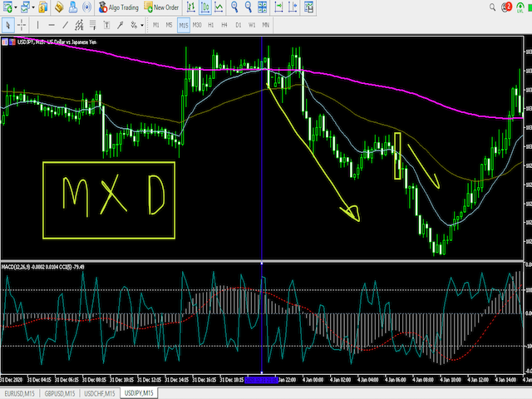Select the crosshair tool
532x399 pixels.
pos(22,25)
